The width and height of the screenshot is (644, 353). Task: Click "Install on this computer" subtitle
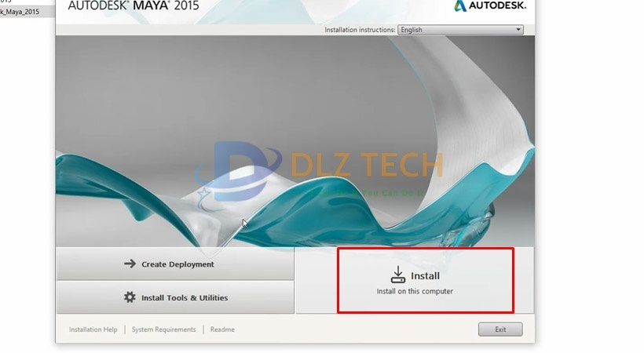[x=415, y=291]
